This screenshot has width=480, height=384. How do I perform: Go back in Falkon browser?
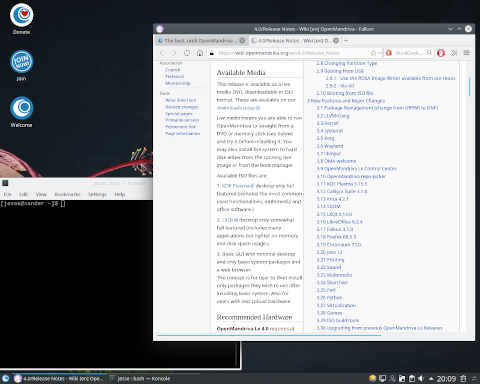[x=162, y=53]
